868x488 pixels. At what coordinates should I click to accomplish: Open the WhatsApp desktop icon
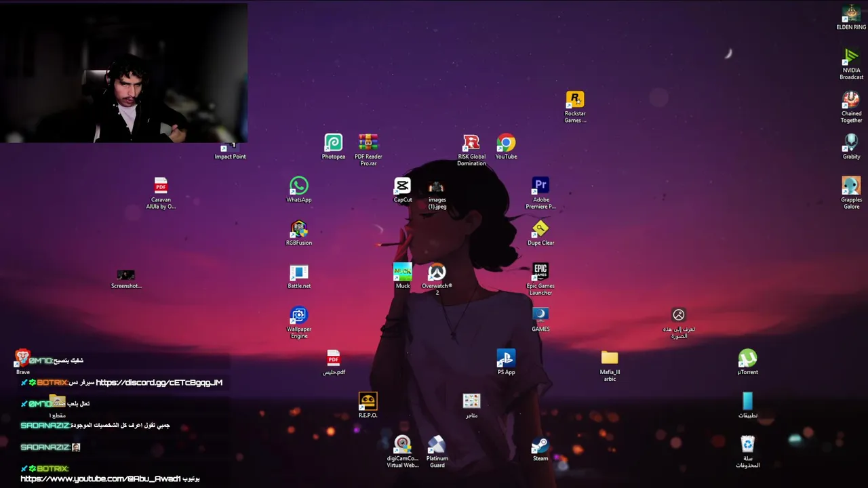pos(299,190)
